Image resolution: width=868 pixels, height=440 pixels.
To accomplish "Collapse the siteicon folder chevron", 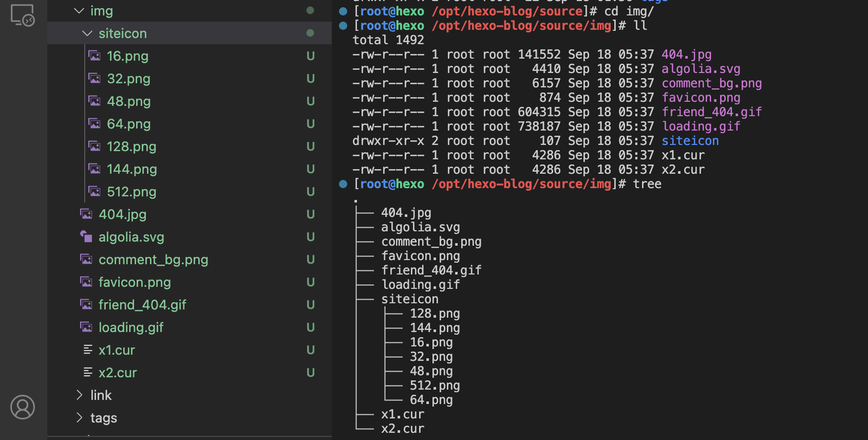I will coord(87,33).
